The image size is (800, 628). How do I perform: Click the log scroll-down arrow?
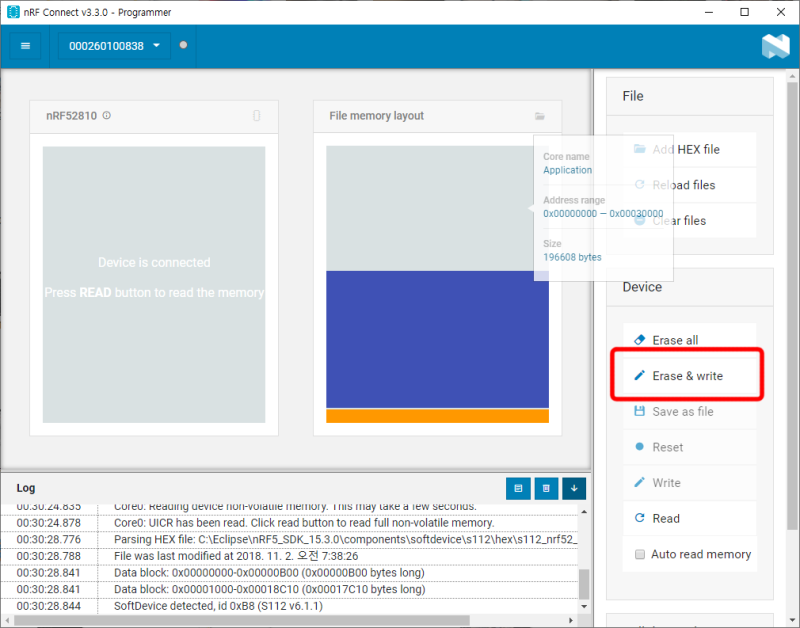584,607
